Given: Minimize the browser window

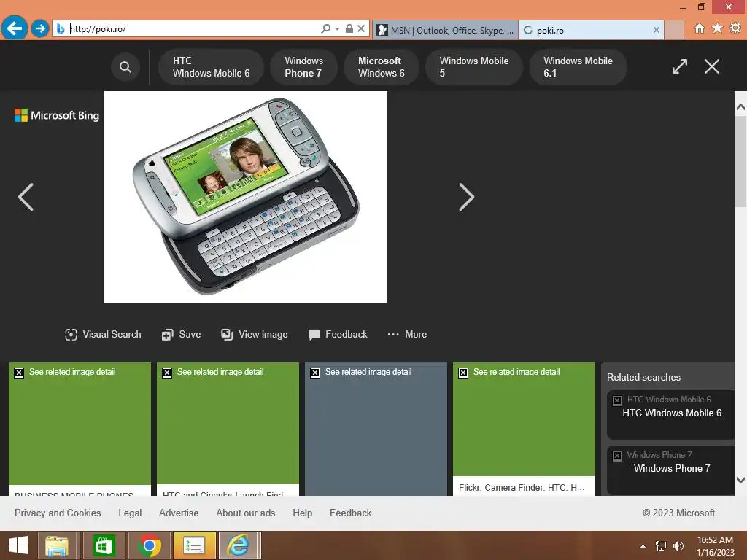Looking at the screenshot, I should [x=683, y=7].
